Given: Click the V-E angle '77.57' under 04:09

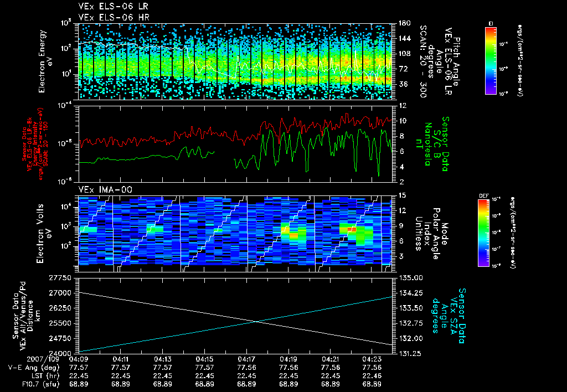Looking at the screenshot, I should pyautogui.click(x=79, y=368).
